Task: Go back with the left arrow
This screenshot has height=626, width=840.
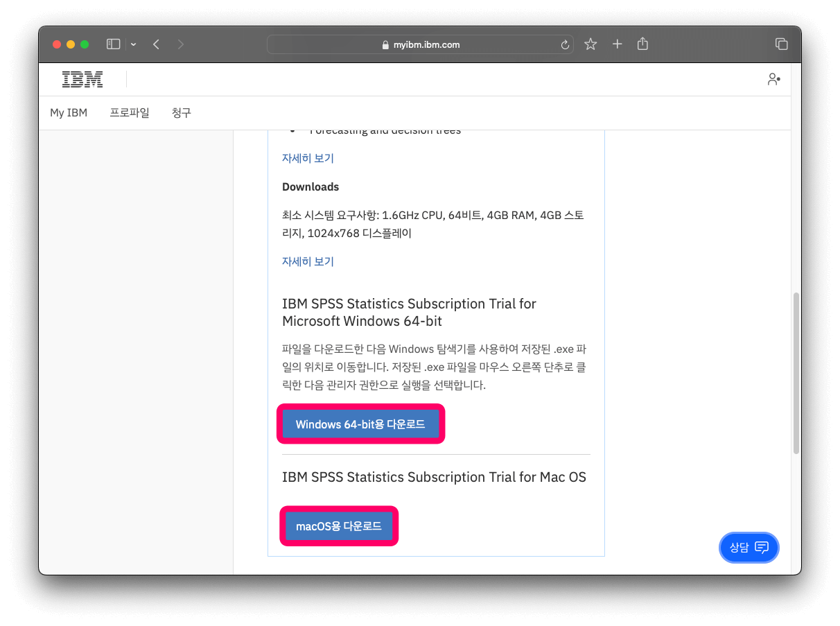Action: click(156, 44)
